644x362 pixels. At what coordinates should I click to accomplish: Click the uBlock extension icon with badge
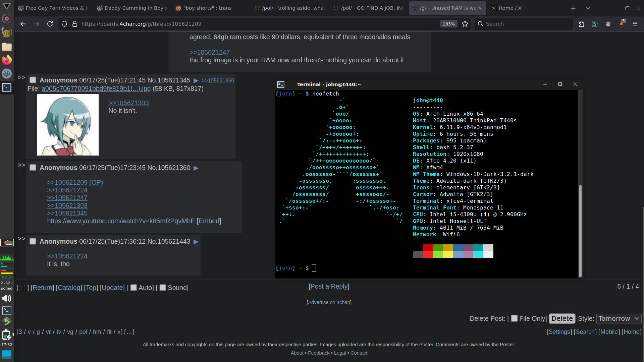tap(622, 24)
